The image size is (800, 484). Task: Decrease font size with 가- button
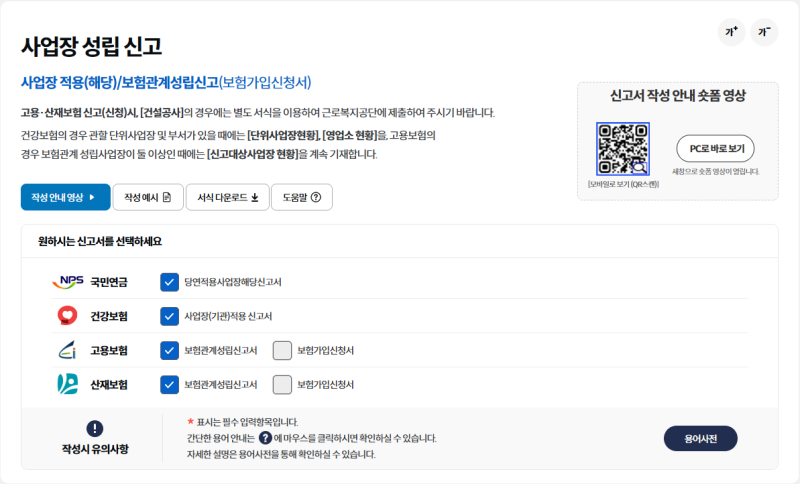click(x=764, y=32)
